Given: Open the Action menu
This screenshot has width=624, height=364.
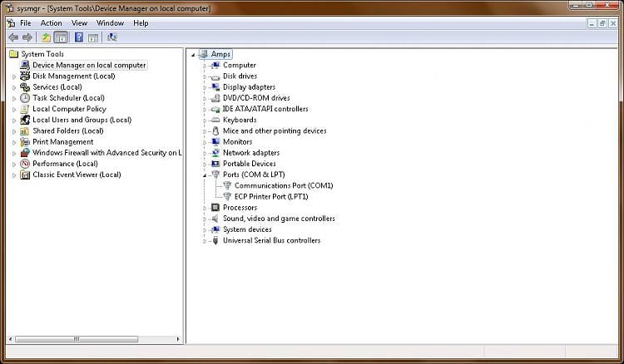Looking at the screenshot, I should (51, 23).
